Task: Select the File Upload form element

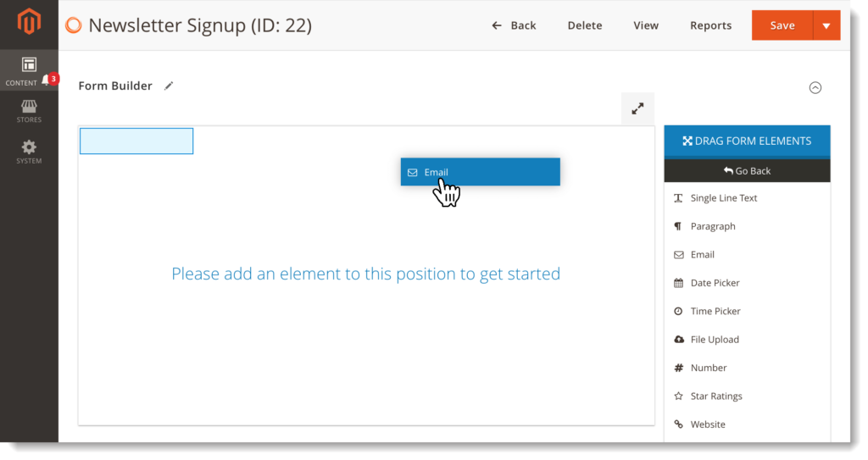Action: point(715,340)
